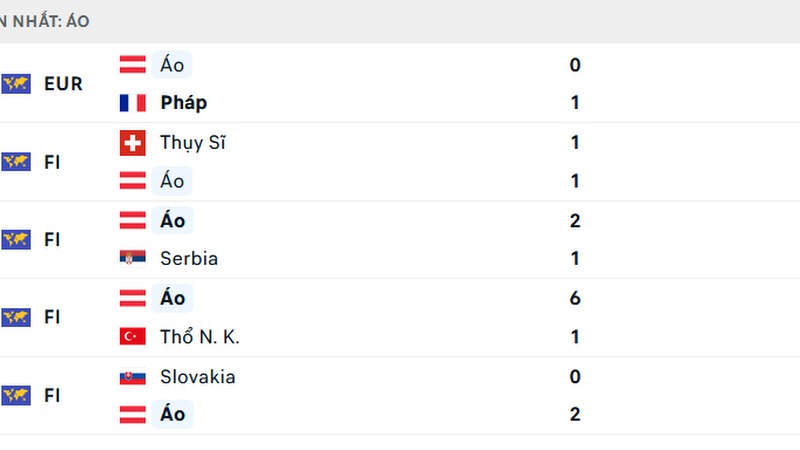This screenshot has width=800, height=450.
Task: Click Áo's score of 6
Action: tap(575, 298)
